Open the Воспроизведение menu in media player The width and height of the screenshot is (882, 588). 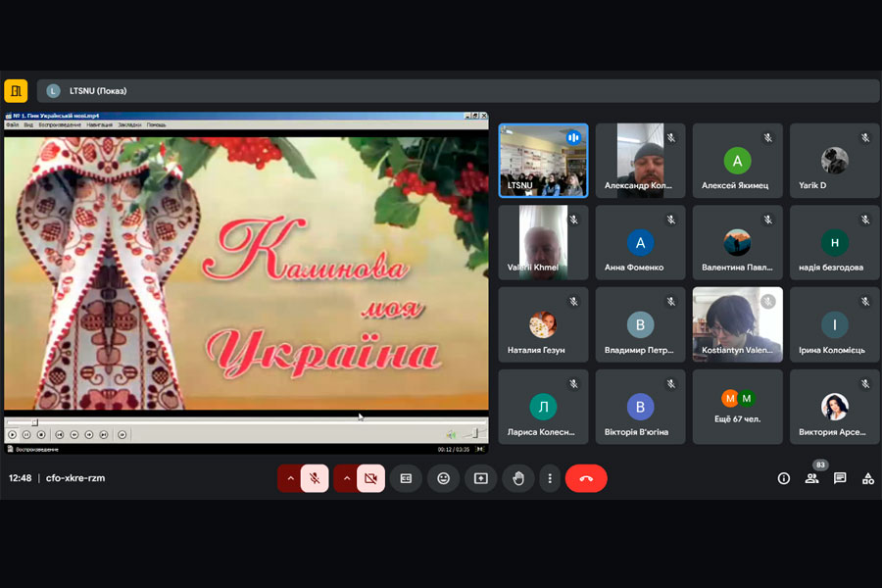60,125
